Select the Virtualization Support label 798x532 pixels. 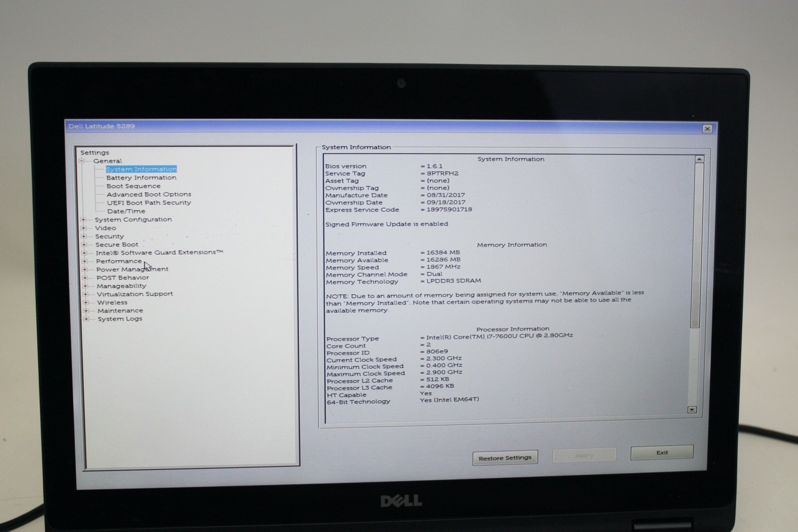(135, 294)
